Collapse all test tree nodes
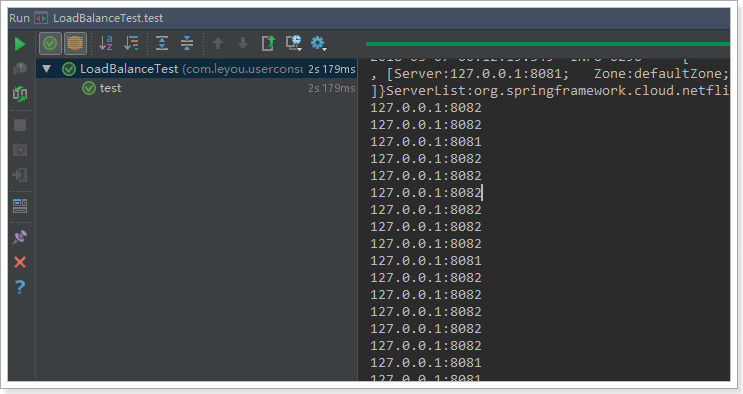The height and width of the screenshot is (394, 743). pos(187,43)
